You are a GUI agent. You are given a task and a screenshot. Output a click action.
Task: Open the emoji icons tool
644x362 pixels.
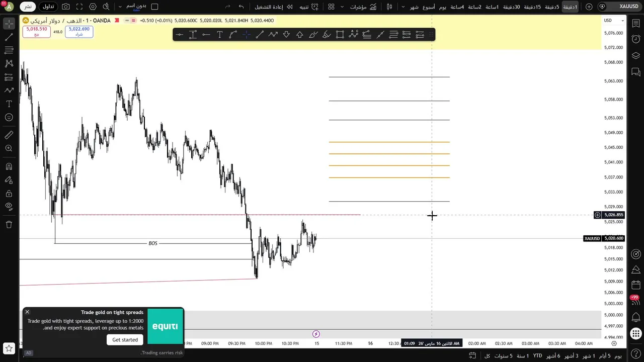(9, 117)
